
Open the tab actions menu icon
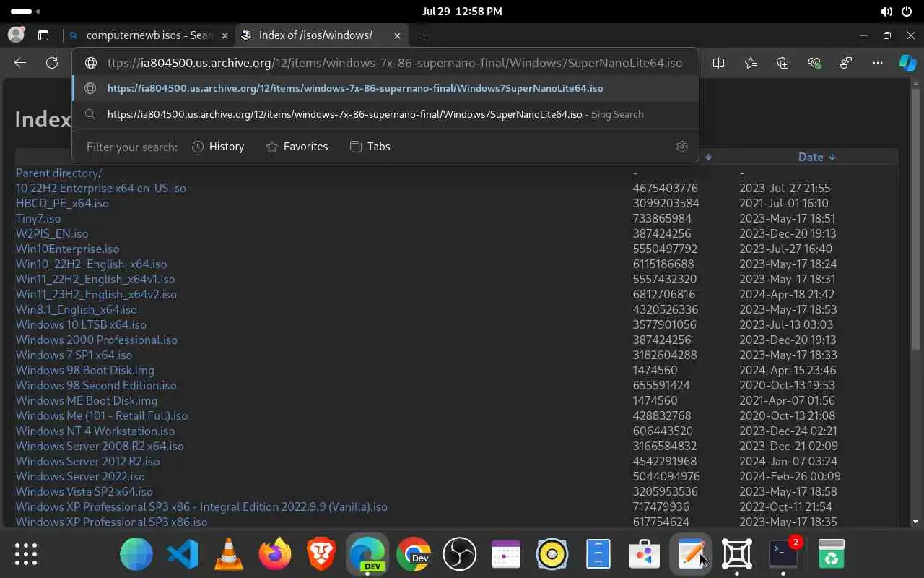(x=43, y=35)
